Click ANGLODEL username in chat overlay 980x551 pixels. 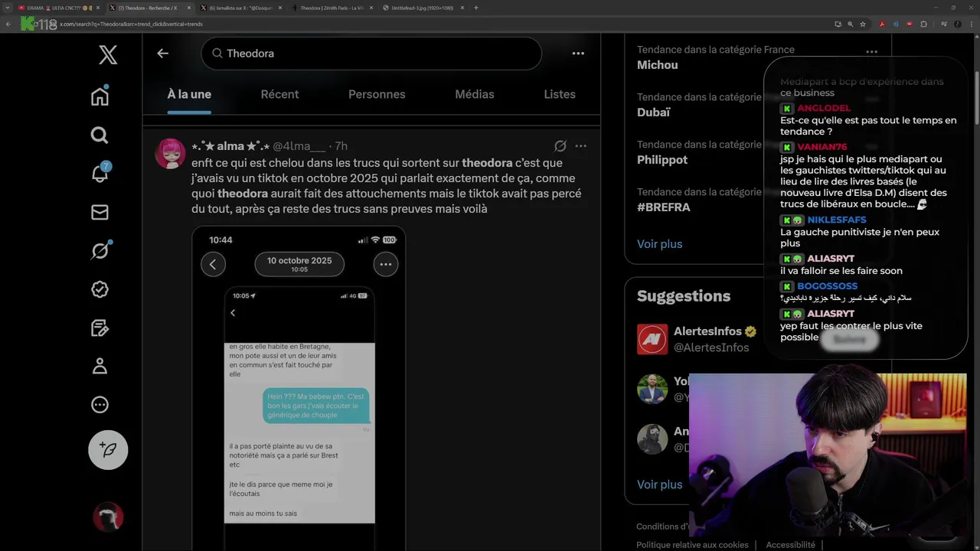point(824,109)
